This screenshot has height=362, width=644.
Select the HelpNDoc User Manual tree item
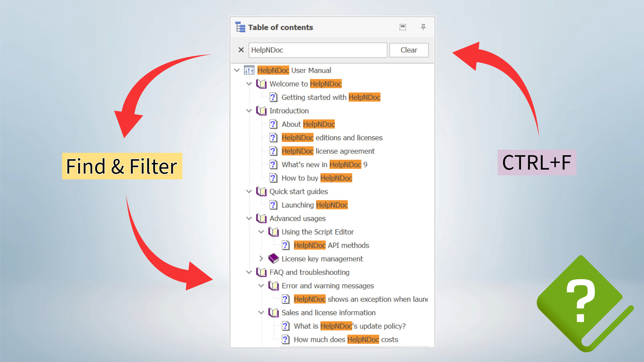point(294,70)
